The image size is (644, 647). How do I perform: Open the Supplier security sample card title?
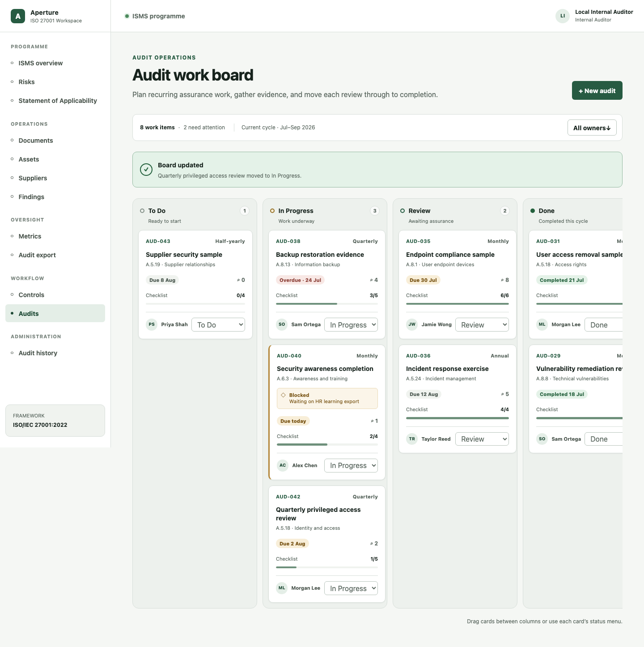[x=184, y=255]
